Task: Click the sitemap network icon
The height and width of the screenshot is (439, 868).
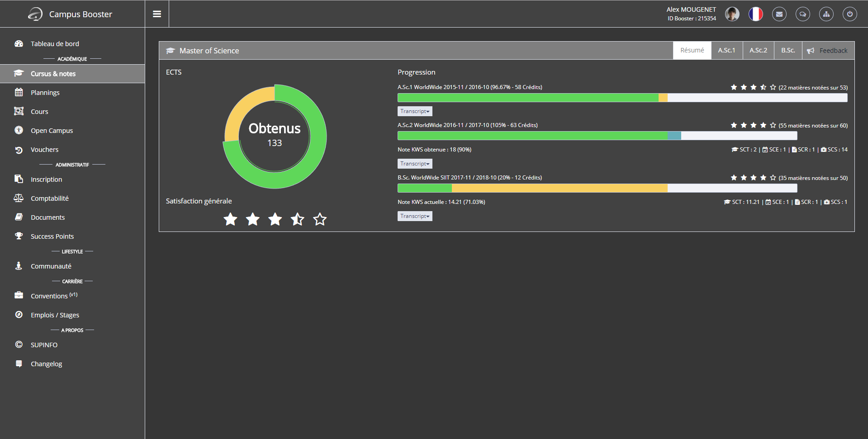Action: tap(826, 14)
